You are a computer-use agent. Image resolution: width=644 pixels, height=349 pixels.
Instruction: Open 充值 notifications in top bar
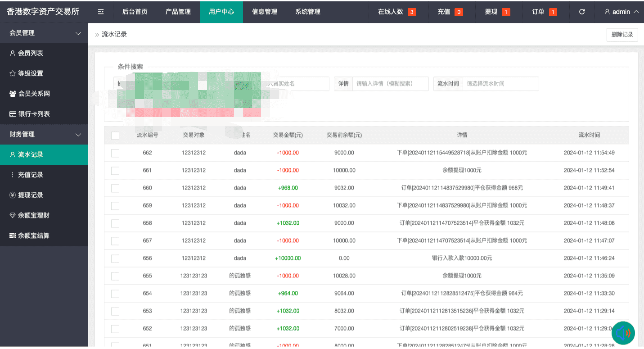tap(444, 12)
